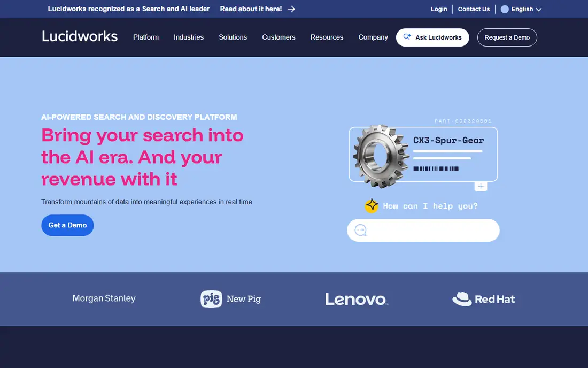Expand the English language chevron
This screenshot has height=368, width=588.
click(538, 10)
